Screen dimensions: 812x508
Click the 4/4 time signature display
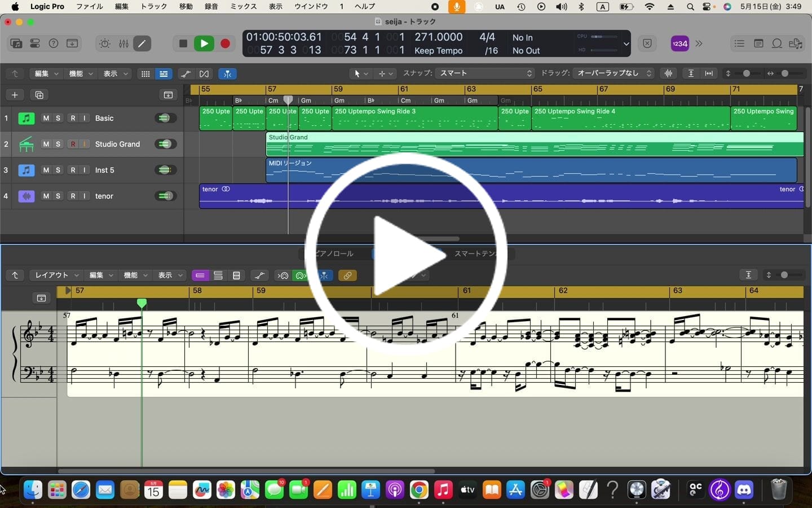pos(487,37)
